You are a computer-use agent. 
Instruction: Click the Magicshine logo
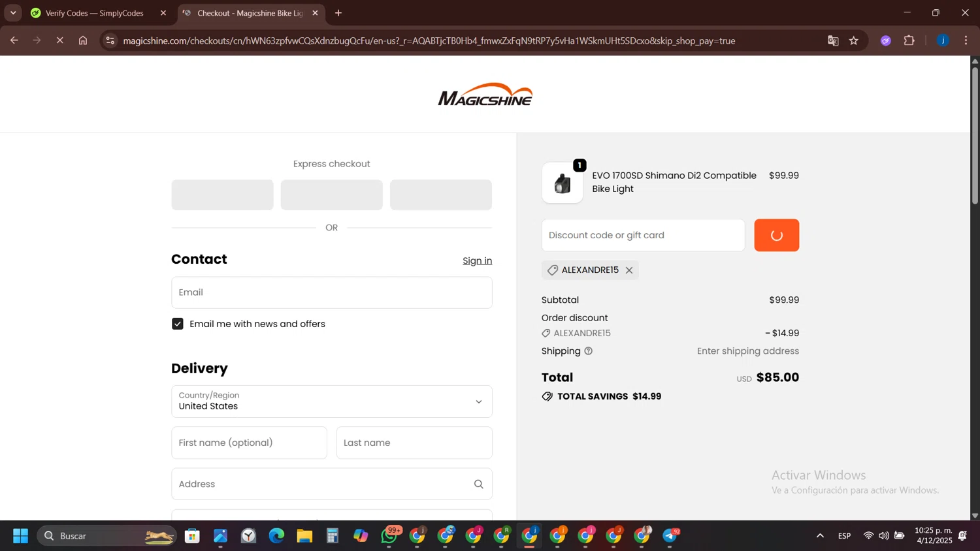point(485,95)
